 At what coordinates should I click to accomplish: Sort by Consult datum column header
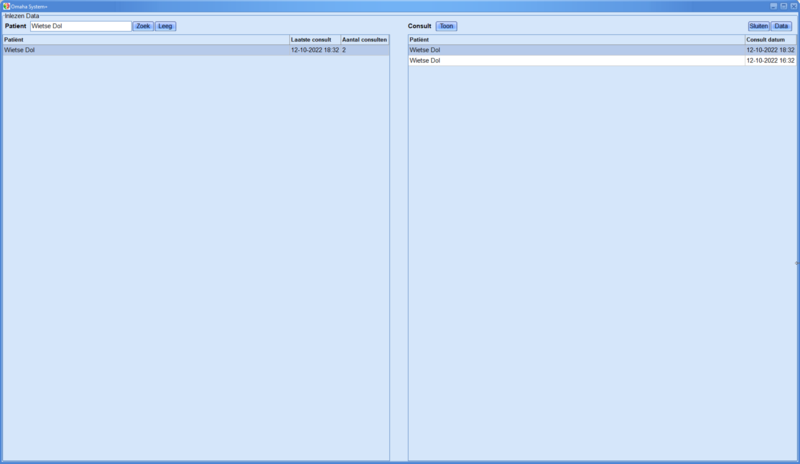769,40
